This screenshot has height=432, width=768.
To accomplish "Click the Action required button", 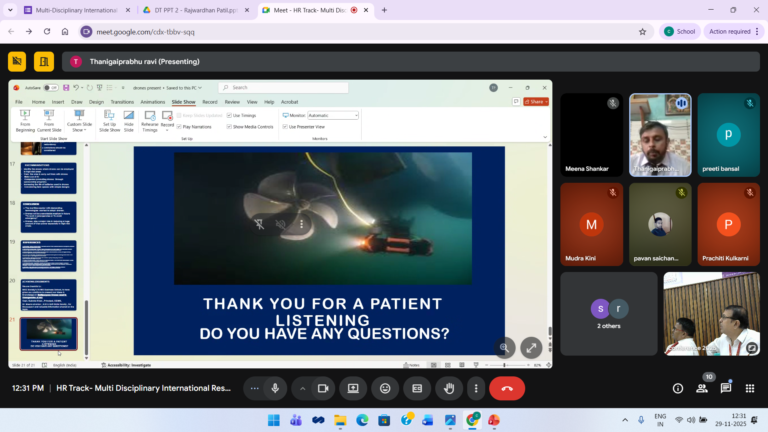I will click(733, 31).
